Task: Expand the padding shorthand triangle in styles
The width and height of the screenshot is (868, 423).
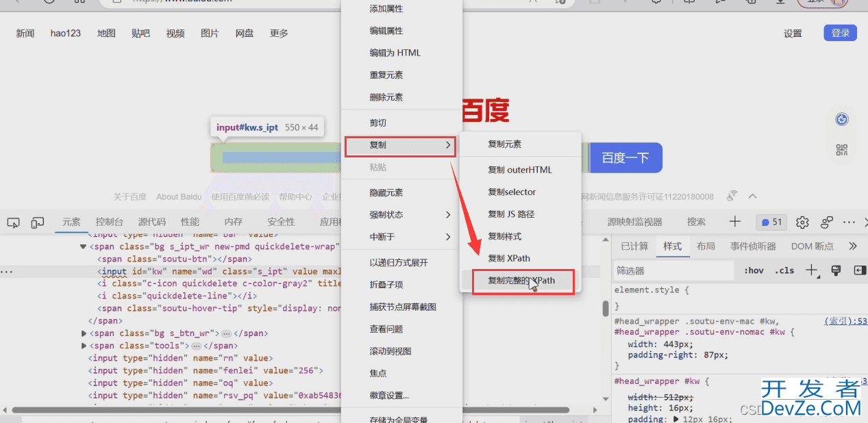Action: coord(676,419)
